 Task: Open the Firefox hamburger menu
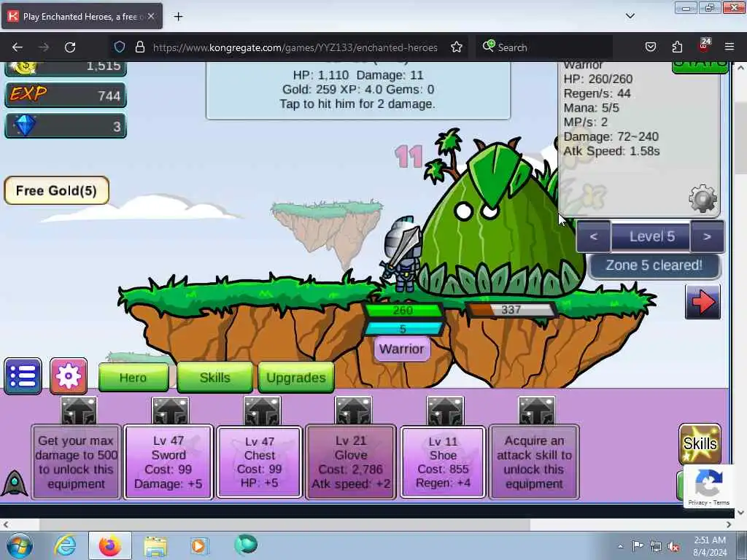click(729, 47)
